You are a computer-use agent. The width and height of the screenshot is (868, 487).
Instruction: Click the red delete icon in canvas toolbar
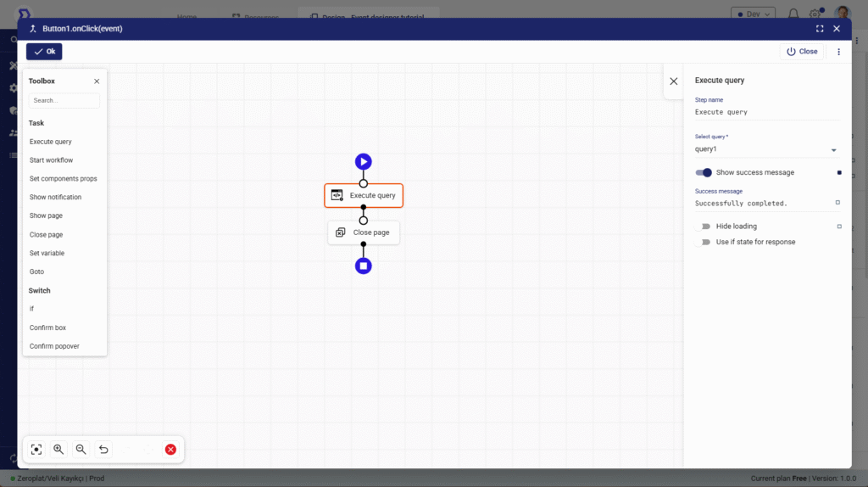(x=170, y=450)
